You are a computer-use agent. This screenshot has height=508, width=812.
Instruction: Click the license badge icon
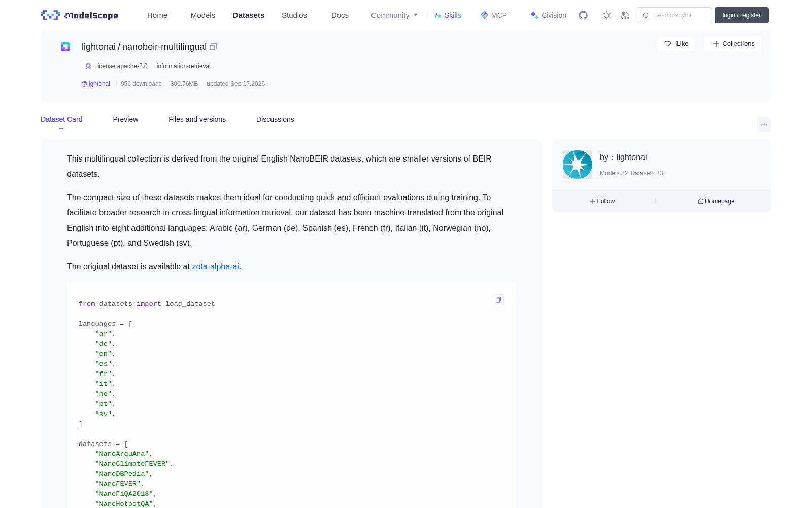pos(88,66)
